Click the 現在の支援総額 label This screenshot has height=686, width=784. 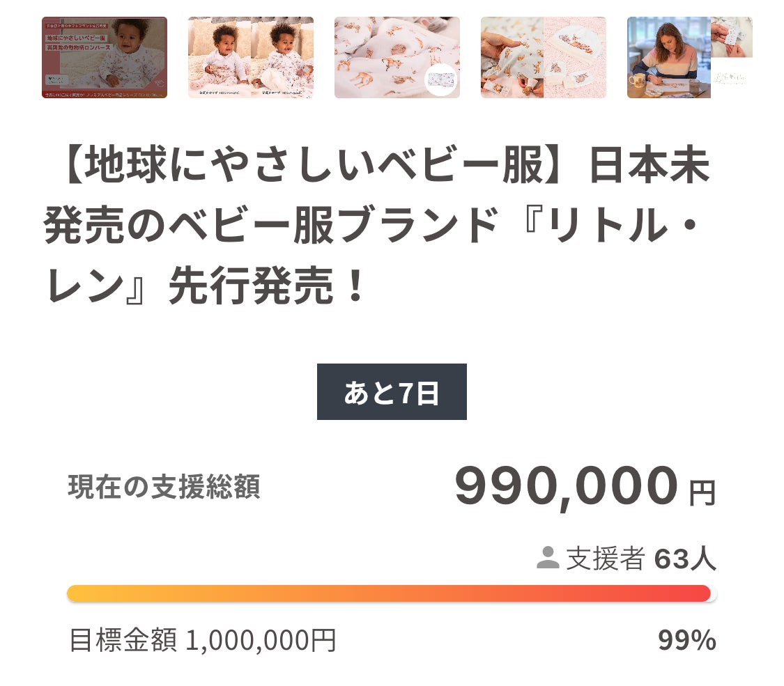tap(164, 487)
